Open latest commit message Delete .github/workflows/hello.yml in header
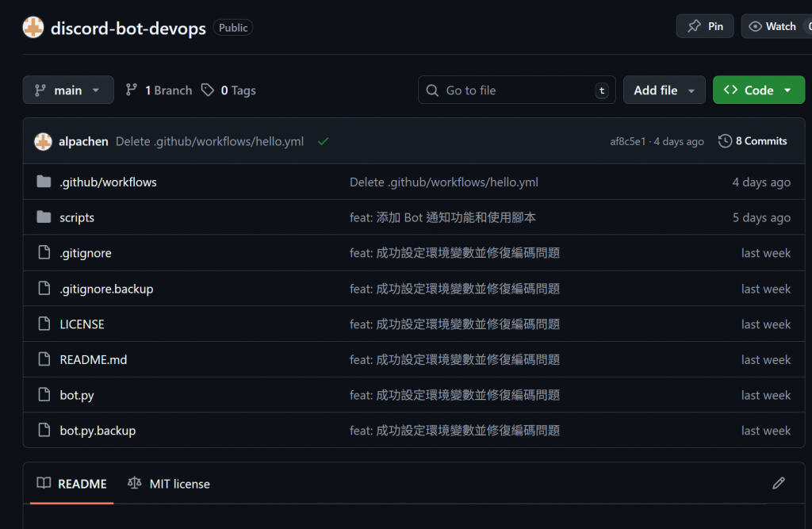The height and width of the screenshot is (529, 812). tap(209, 141)
